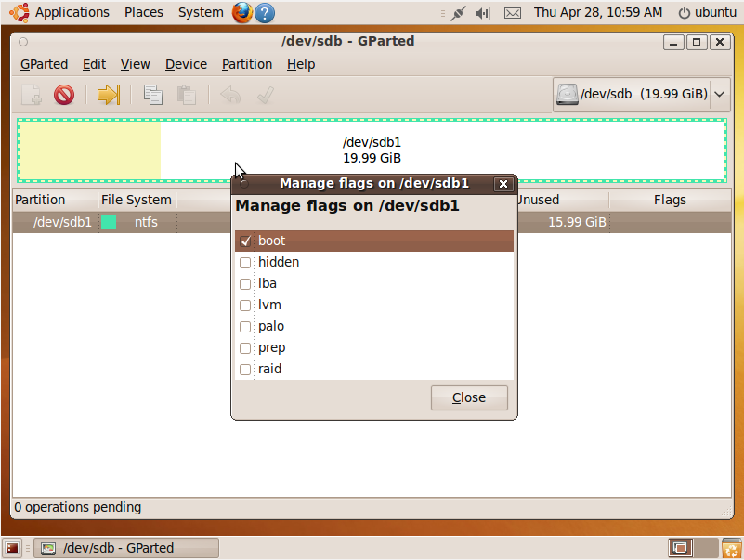Open the System menu in the top panel

point(201,12)
